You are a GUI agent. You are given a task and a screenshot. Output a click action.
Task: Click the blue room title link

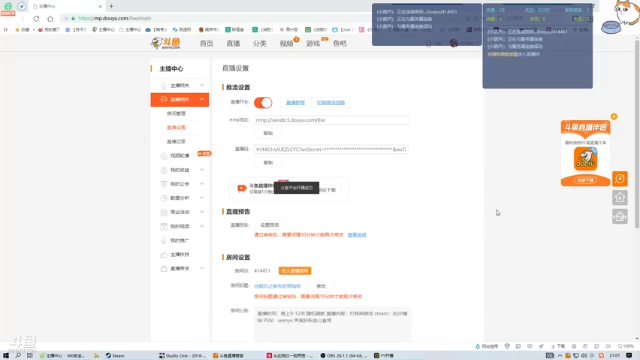(277, 286)
